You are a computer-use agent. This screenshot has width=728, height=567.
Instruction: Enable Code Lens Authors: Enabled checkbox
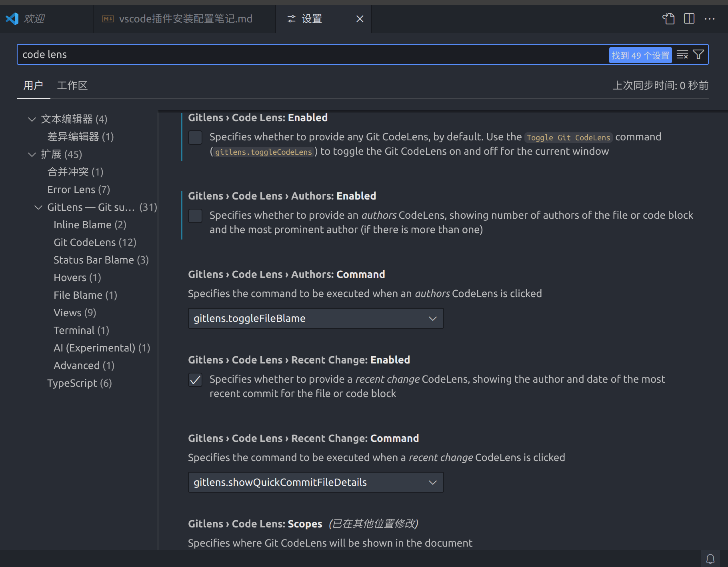pos(195,216)
